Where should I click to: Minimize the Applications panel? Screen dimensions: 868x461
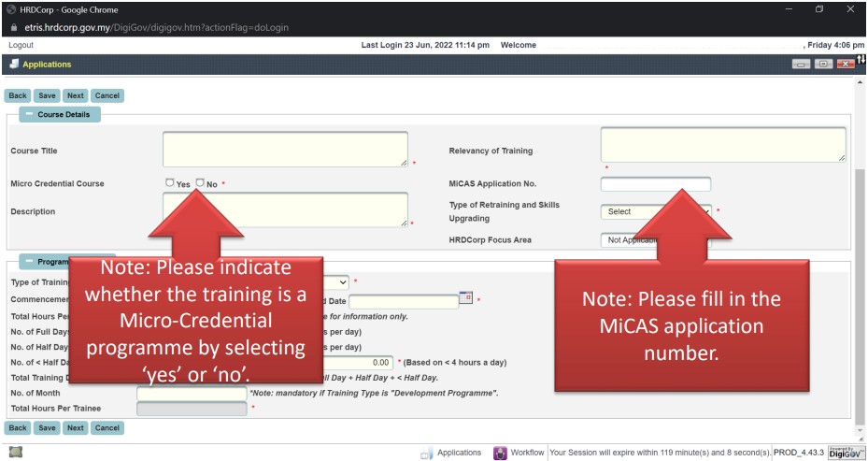coord(803,65)
